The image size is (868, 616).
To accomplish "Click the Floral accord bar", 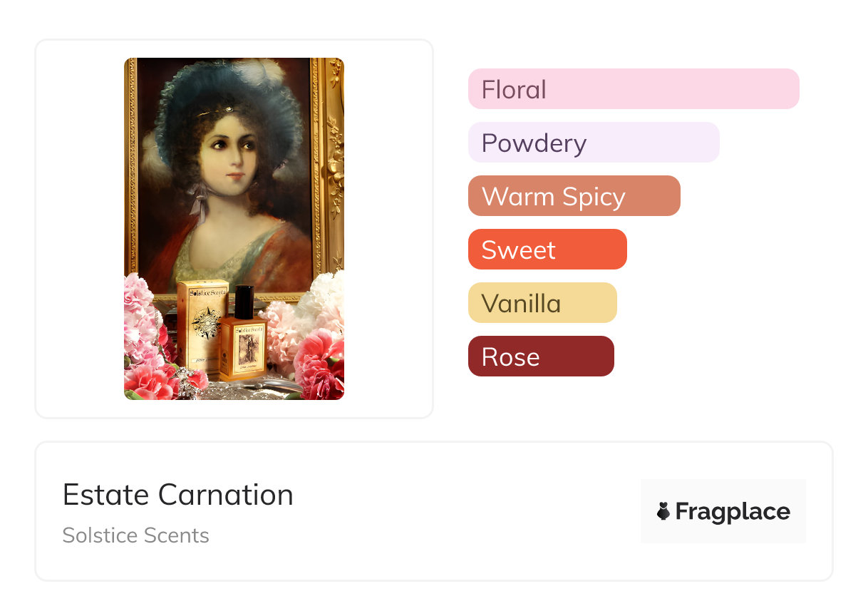I will click(x=633, y=89).
